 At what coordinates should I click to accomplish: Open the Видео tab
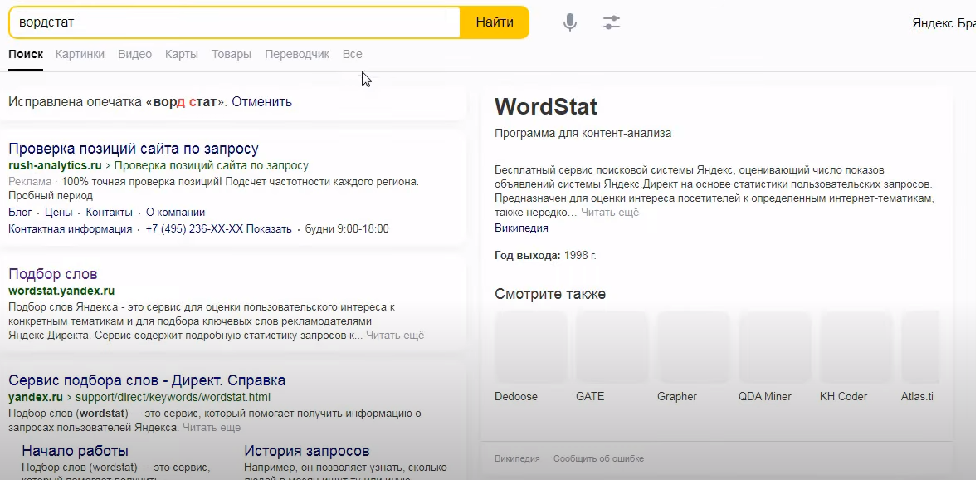click(x=134, y=54)
